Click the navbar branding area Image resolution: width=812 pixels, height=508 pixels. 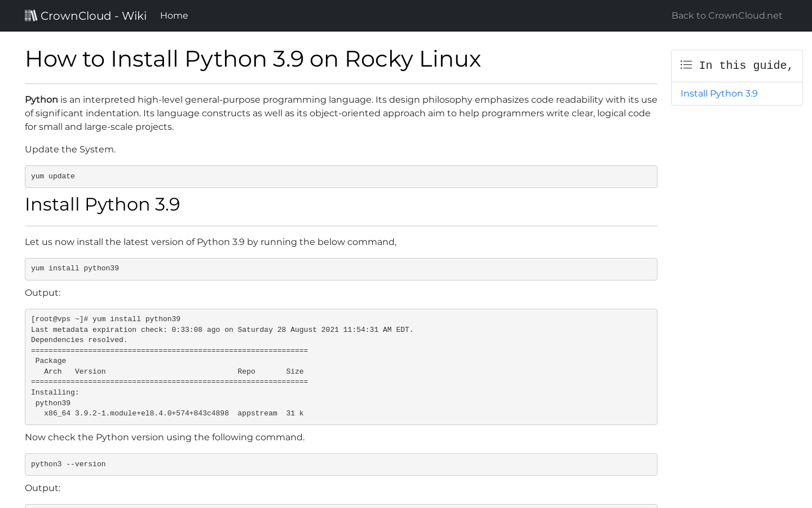point(85,15)
